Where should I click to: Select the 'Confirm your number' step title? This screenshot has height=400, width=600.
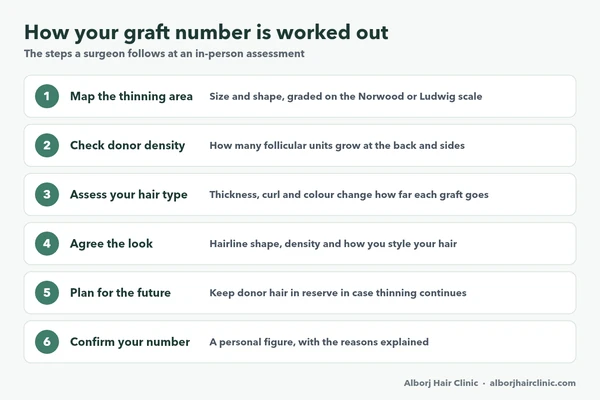(x=130, y=342)
